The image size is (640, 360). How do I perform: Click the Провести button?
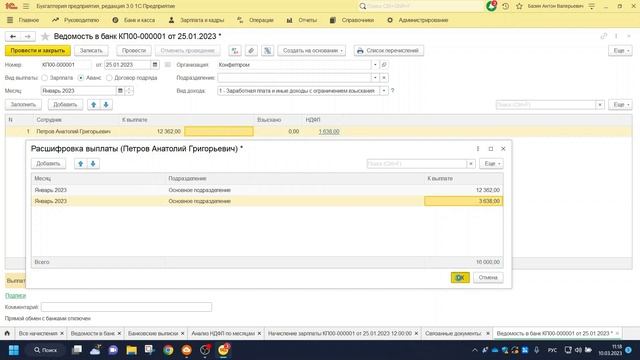click(x=134, y=51)
